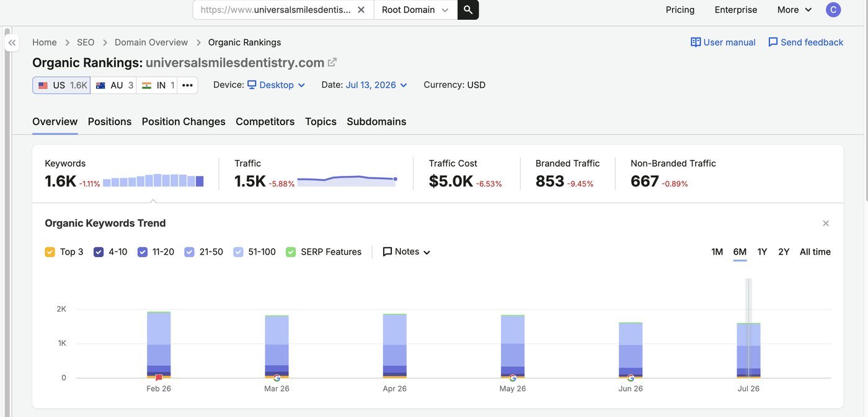Toggle the 51-100 positions checkbox

click(x=238, y=252)
